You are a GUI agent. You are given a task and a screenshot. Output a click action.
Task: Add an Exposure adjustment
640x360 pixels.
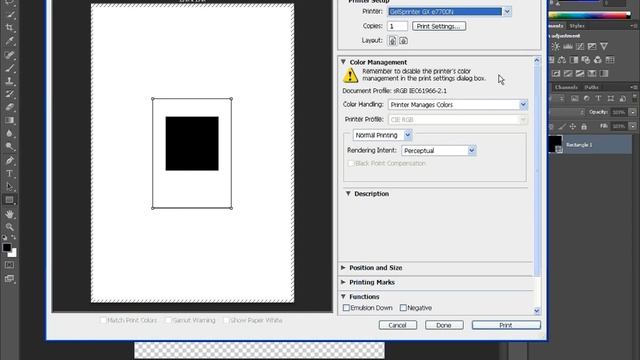[592, 47]
